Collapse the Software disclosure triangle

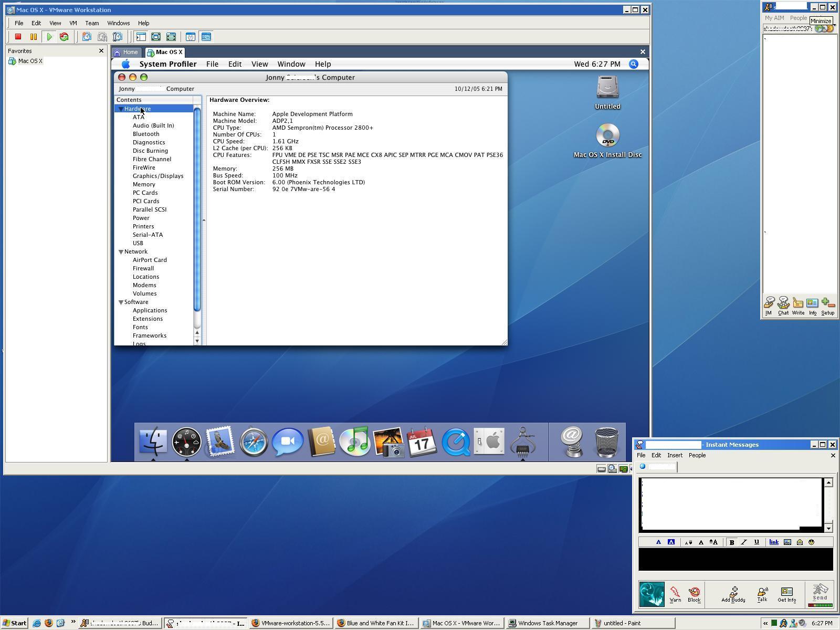[x=121, y=302]
